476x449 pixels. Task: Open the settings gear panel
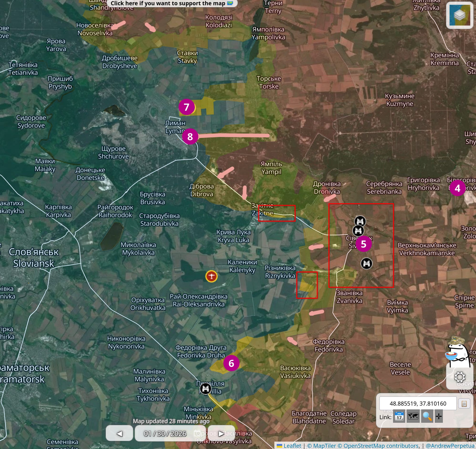click(x=459, y=377)
